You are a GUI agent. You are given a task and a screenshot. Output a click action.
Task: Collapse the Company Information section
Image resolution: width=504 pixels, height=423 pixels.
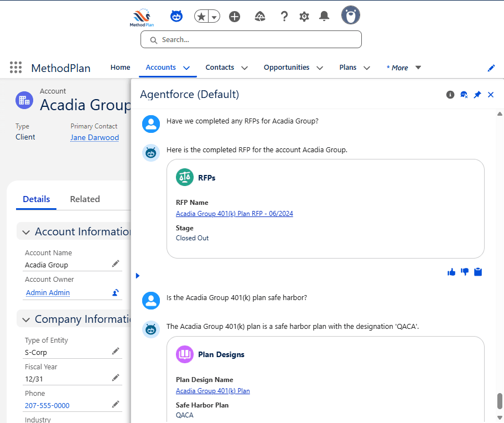click(x=26, y=320)
